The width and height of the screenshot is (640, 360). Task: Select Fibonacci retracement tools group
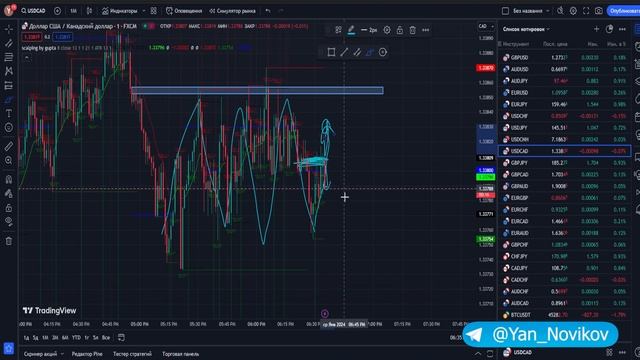(x=9, y=57)
